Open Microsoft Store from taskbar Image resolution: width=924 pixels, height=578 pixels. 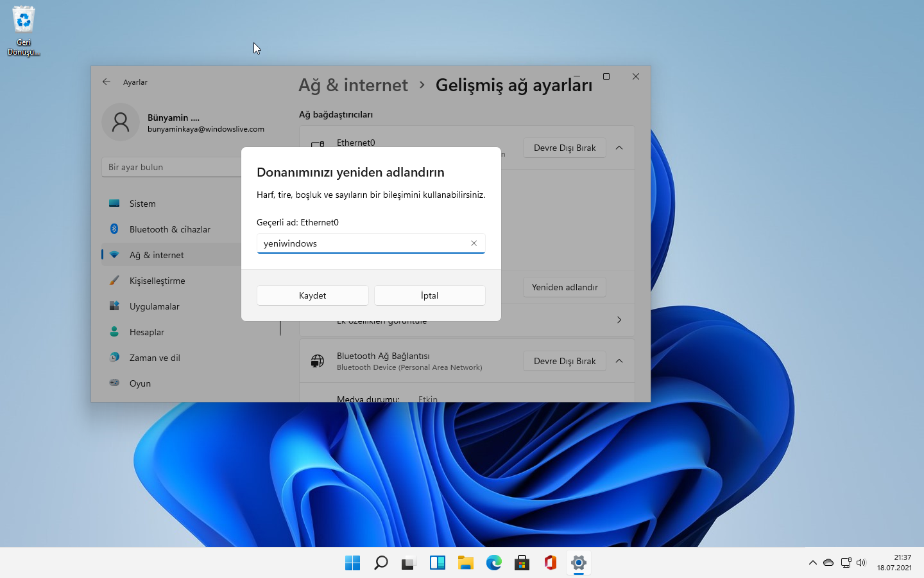(x=522, y=563)
